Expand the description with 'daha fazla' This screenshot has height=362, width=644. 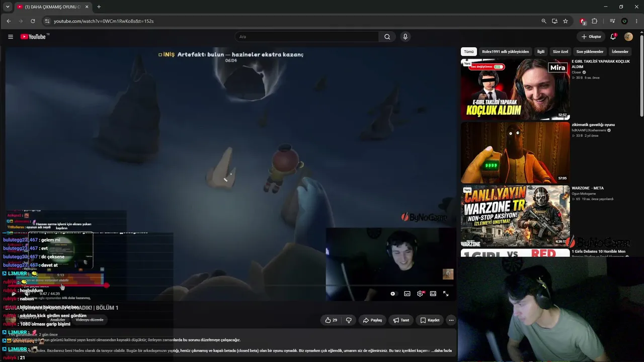click(442, 350)
